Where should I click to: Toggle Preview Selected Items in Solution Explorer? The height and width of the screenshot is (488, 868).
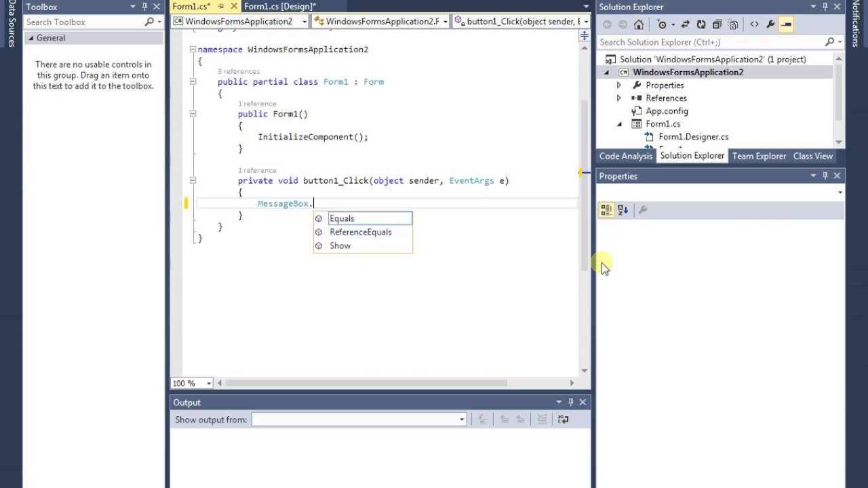pyautogui.click(x=786, y=24)
